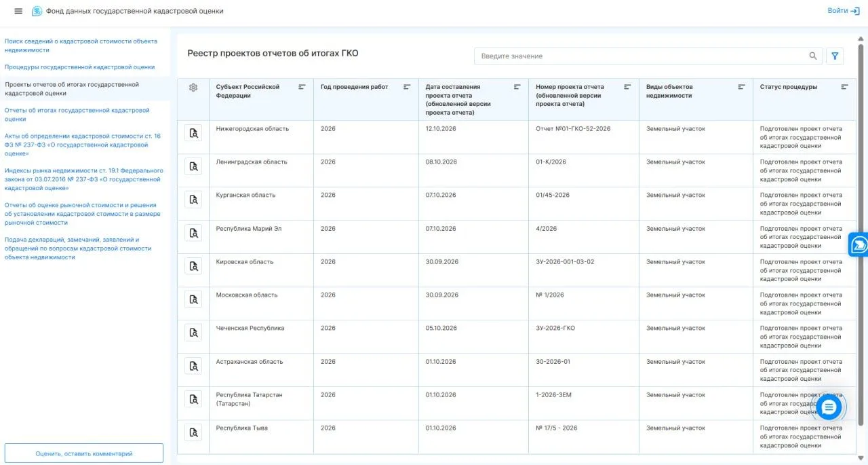This screenshot has width=868, height=465.
Task: Click the header title Фонд данных государственной кадастровой оценки
Action: (134, 11)
